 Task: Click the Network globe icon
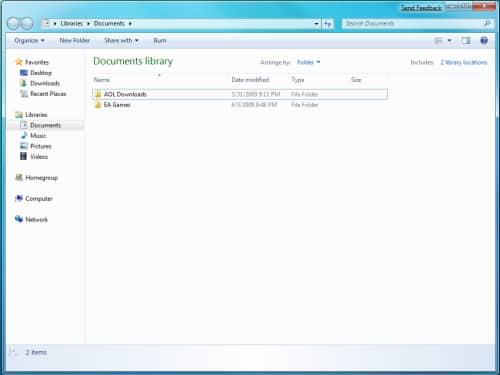click(19, 219)
